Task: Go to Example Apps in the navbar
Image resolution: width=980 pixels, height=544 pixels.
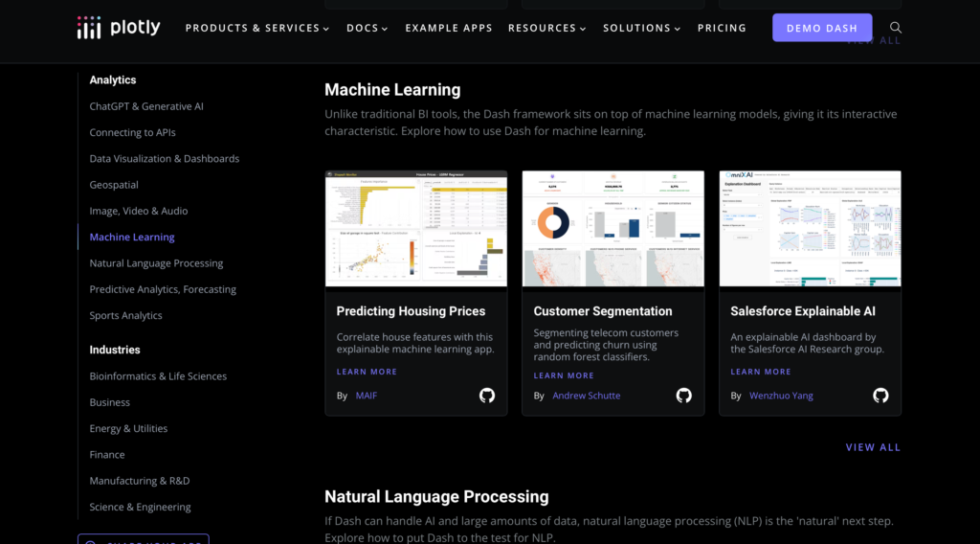Action: (448, 28)
